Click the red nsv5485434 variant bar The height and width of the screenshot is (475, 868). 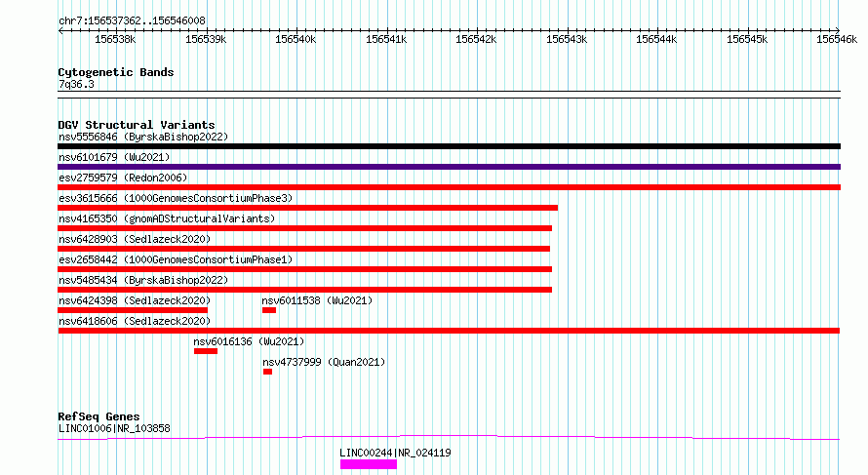click(304, 290)
